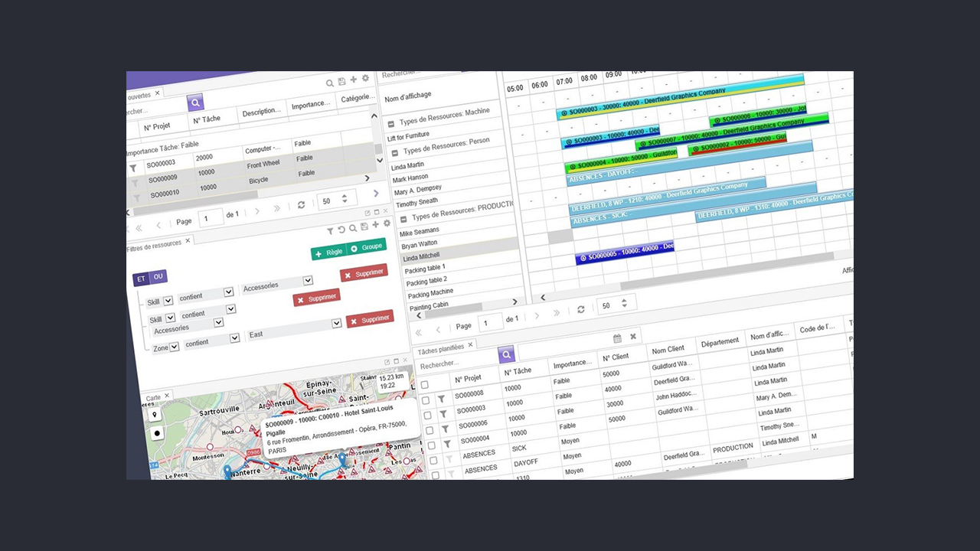Click the save disk icon in resource filters toolbar

click(364, 226)
